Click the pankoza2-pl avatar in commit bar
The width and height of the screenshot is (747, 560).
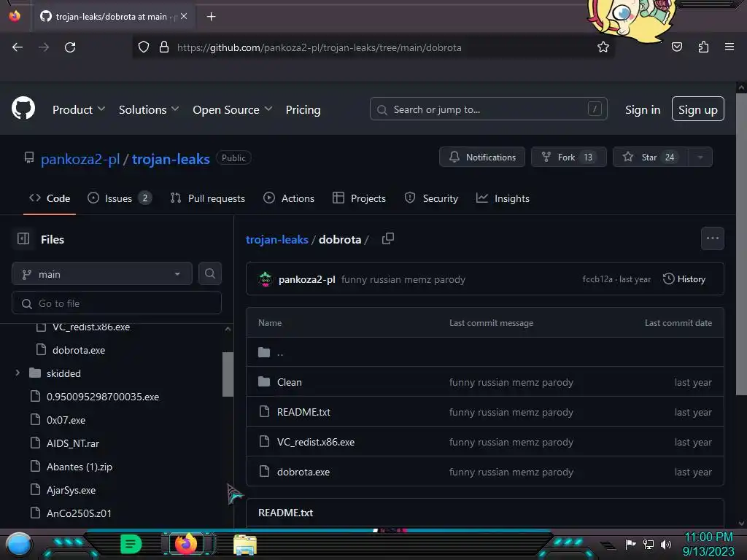pos(266,279)
